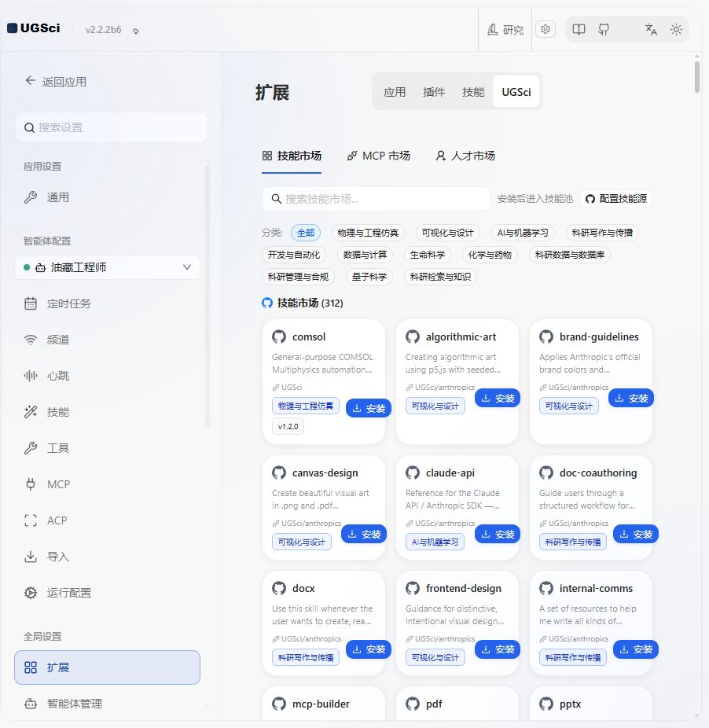
Task: Filter by 开发与自动化 category
Action: 294,255
